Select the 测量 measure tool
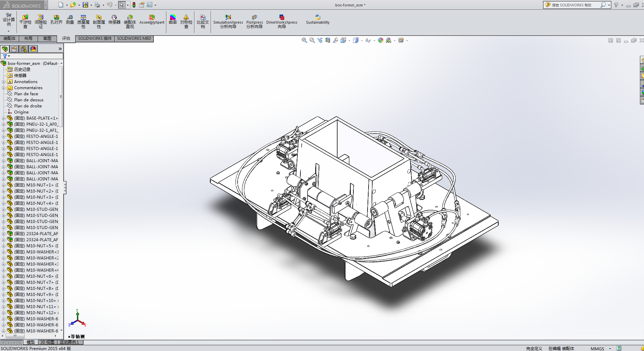Viewport: 644px width, 351px height. point(70,20)
